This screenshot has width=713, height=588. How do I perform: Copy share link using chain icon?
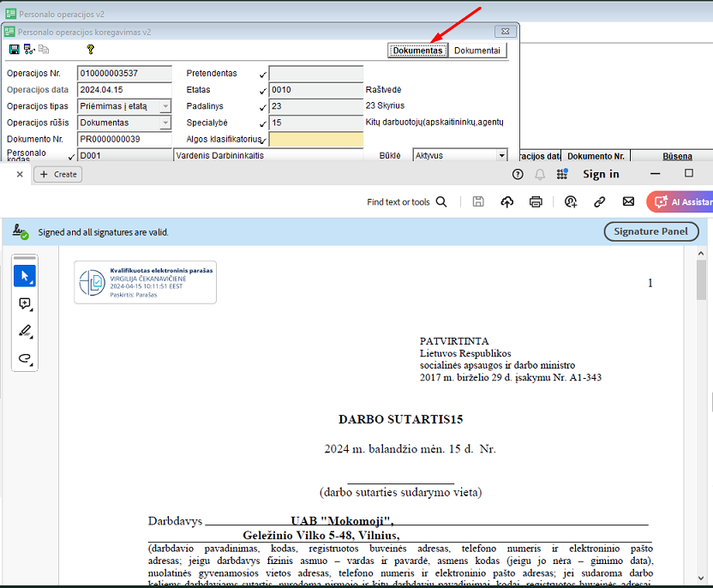(600, 202)
